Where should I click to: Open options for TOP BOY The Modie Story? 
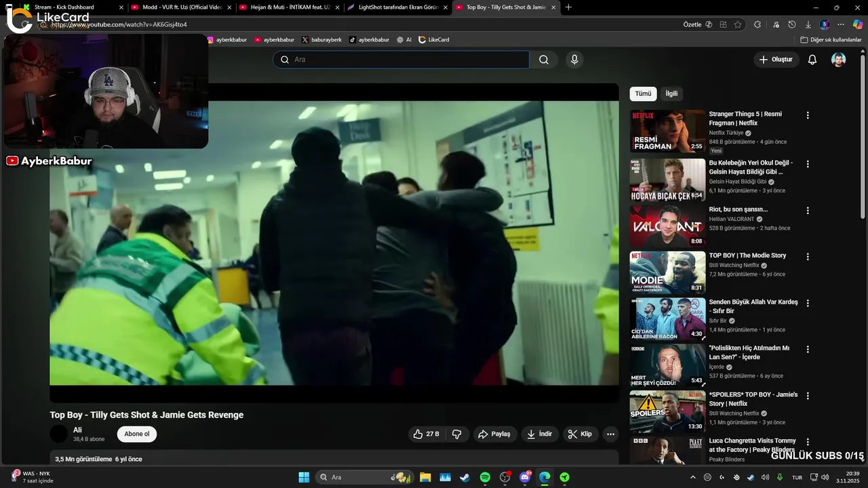[x=808, y=257]
